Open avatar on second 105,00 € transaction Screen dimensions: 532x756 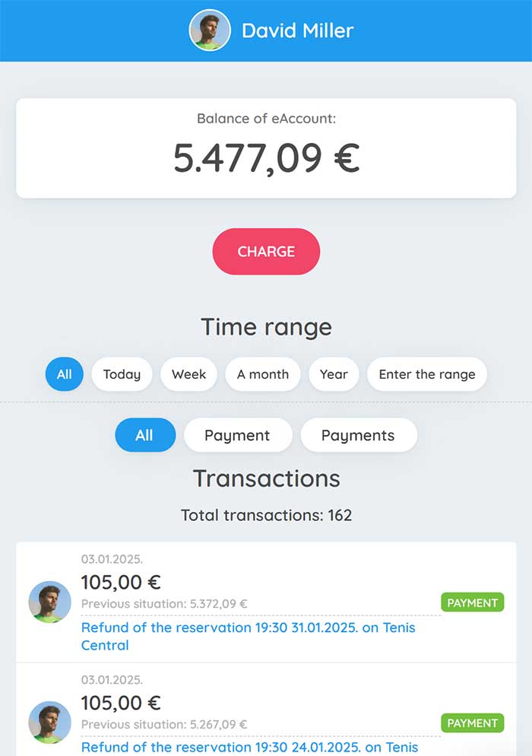pos(49,723)
